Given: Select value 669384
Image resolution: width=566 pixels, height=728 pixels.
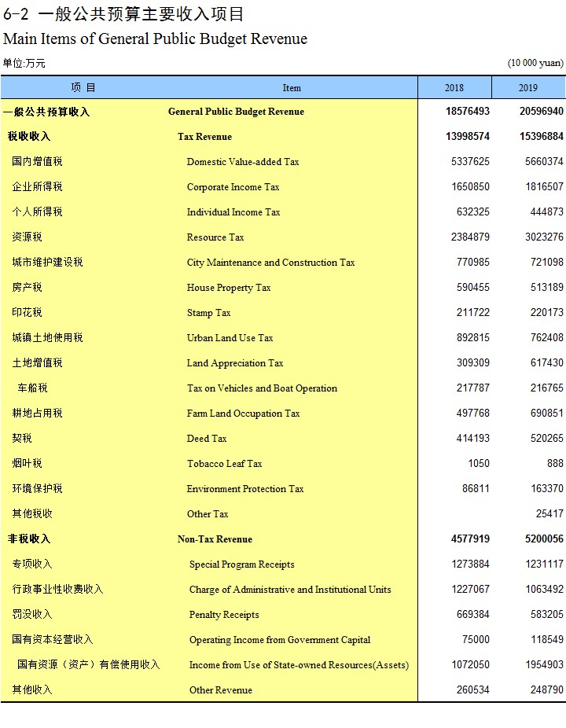Looking at the screenshot, I should (473, 614).
